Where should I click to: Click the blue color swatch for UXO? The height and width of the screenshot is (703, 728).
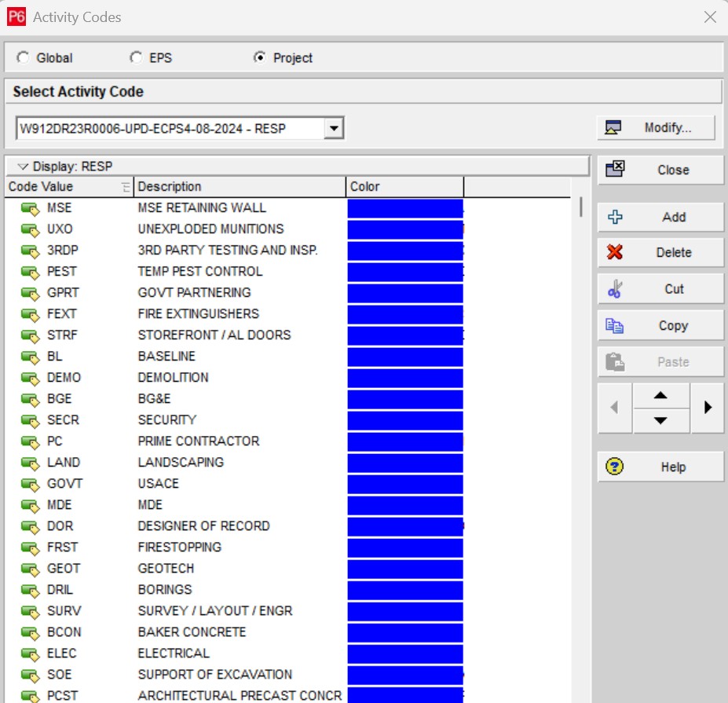tap(405, 229)
